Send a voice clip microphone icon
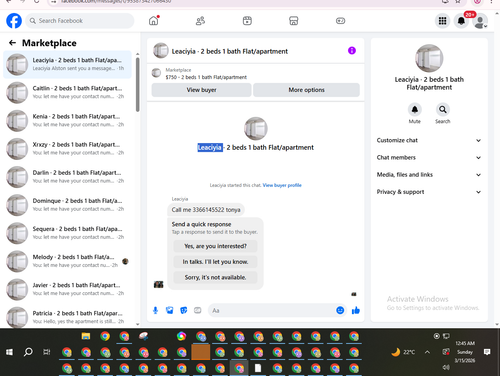 (155, 310)
